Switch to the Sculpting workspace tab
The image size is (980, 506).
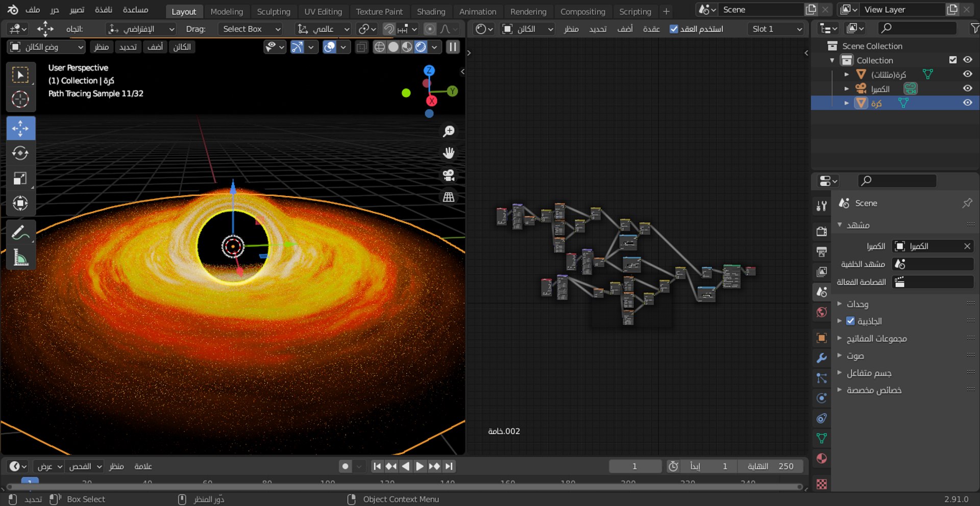click(274, 11)
